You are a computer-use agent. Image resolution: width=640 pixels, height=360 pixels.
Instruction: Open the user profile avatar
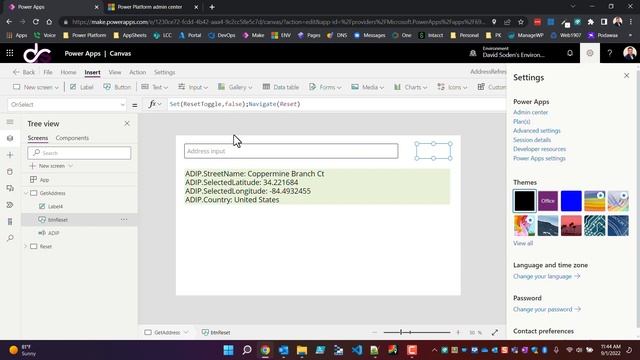(629, 53)
